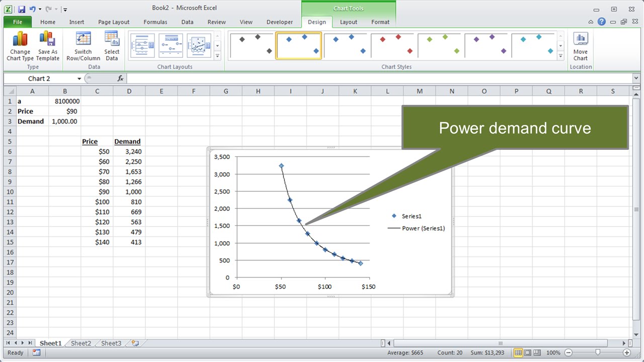Click the Undo icon

tap(33, 9)
